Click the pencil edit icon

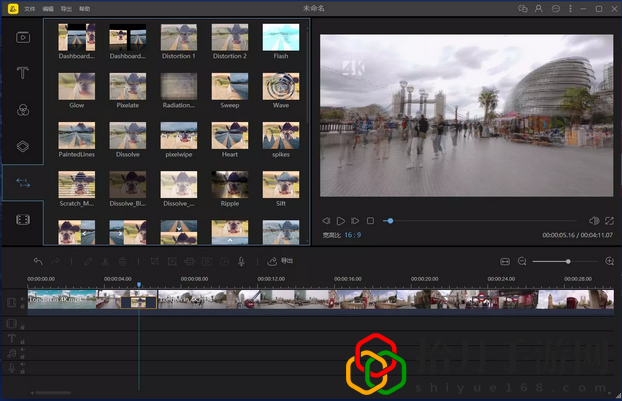(88, 261)
